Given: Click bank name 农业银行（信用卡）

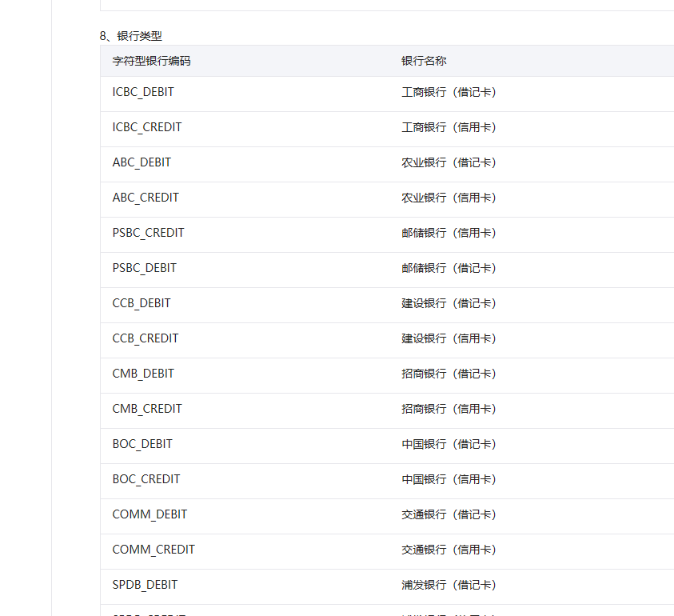Looking at the screenshot, I should point(449,198).
